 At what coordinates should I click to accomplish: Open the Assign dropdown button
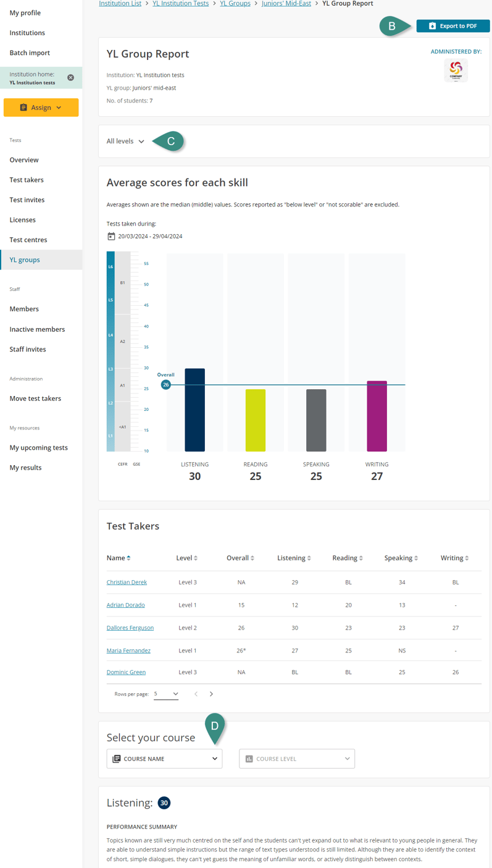(x=41, y=107)
